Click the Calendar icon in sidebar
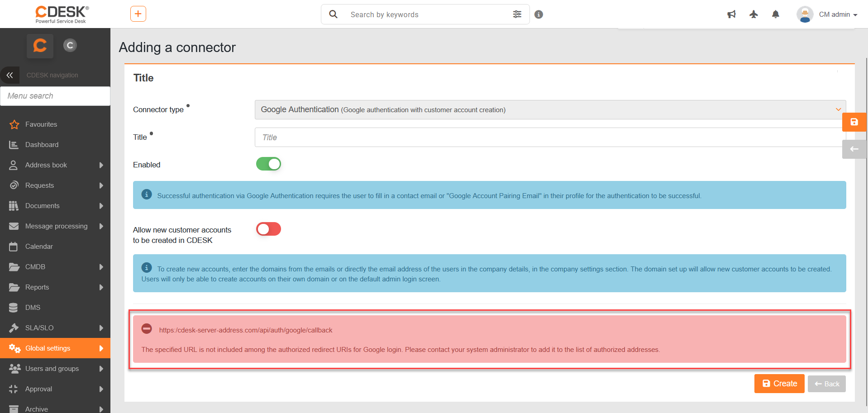 coord(14,247)
